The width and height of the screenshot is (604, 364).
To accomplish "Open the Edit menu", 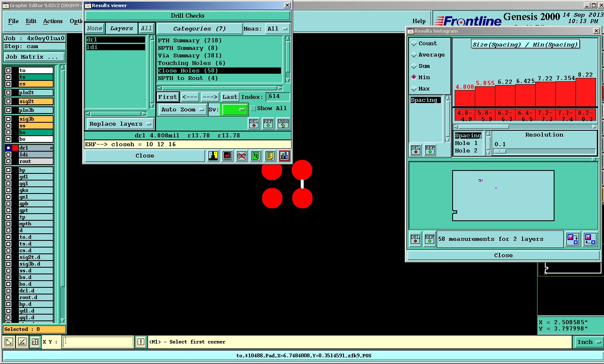I will 31,21.
